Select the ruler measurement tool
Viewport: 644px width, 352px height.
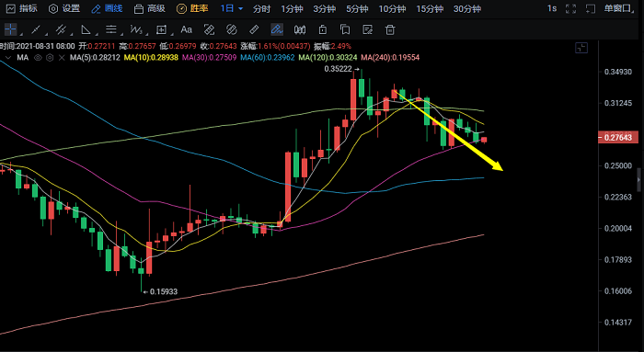click(x=254, y=29)
